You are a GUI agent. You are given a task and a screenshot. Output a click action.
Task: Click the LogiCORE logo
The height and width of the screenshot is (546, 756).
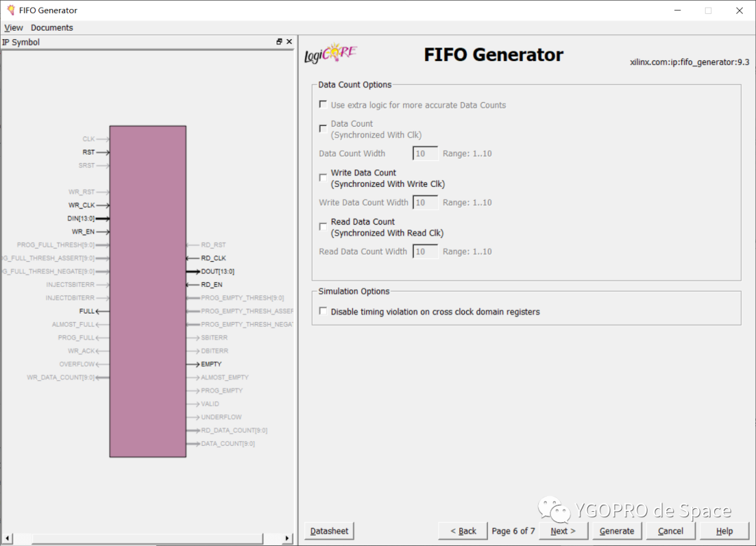(x=330, y=53)
